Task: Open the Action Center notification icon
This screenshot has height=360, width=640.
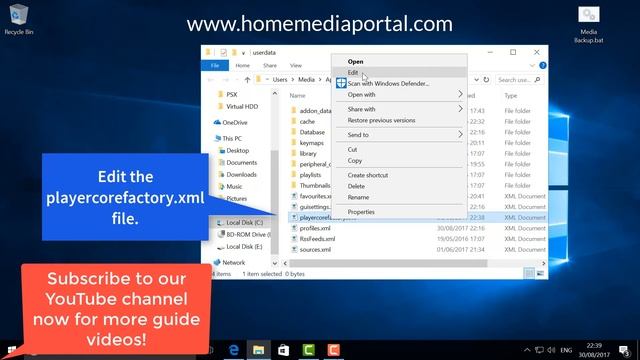Action: (624, 350)
